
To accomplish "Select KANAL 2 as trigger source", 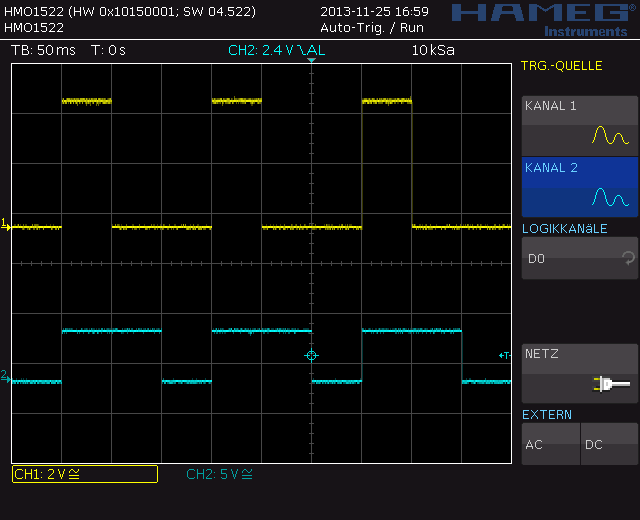I will coord(580,187).
